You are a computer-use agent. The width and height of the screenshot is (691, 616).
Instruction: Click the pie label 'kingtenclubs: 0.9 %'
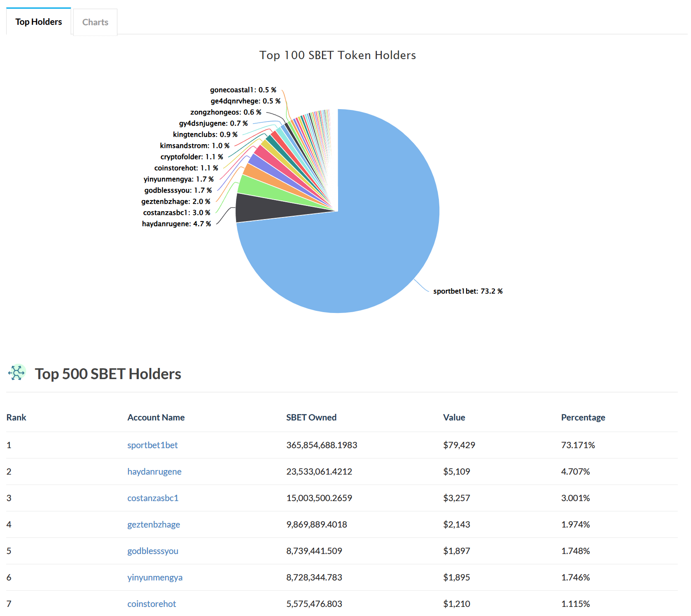click(205, 134)
